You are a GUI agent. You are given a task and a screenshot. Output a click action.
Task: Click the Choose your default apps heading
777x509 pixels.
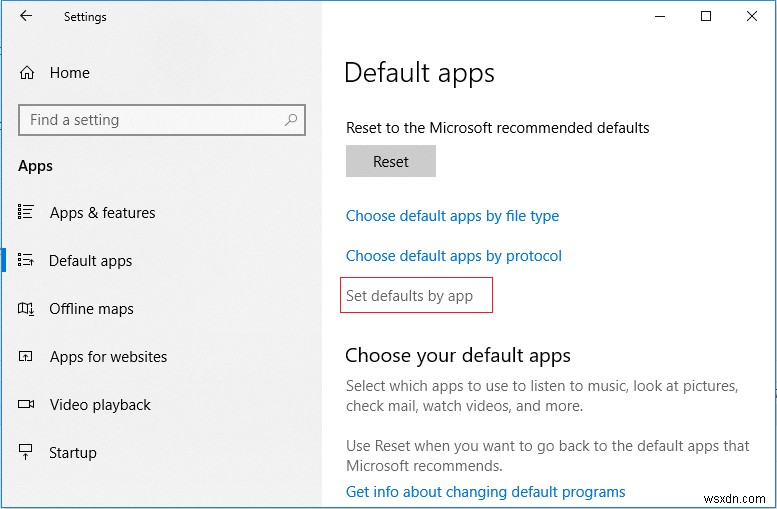pyautogui.click(x=457, y=356)
